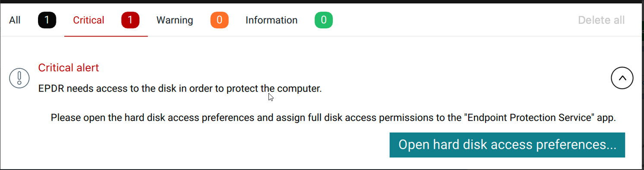644x170 pixels.
Task: Click the exclamation mark critical alert icon
Action: (x=19, y=78)
